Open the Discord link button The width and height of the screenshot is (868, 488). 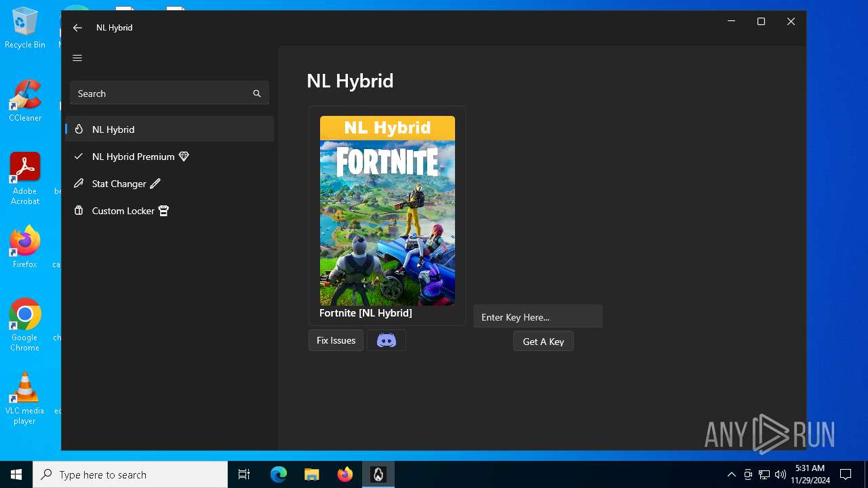[387, 340]
